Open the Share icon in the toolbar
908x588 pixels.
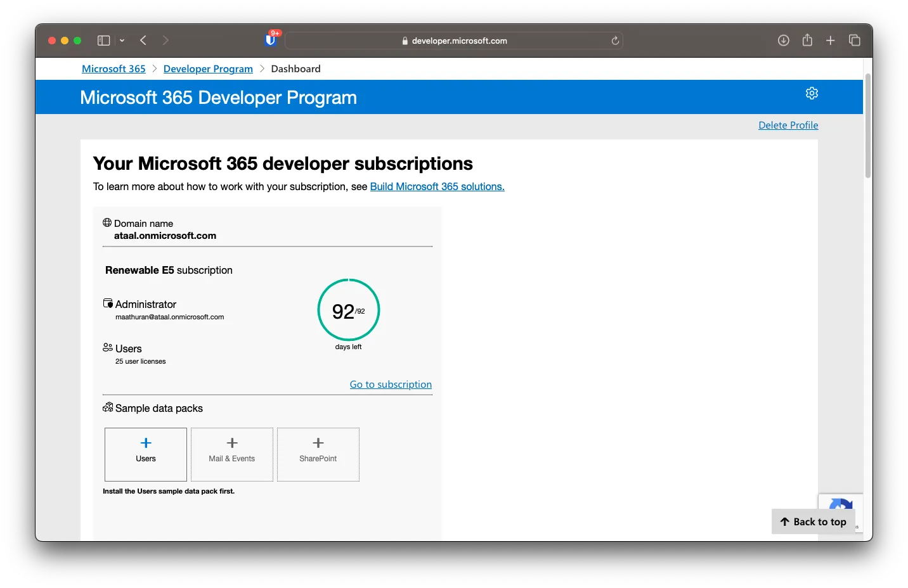click(x=807, y=40)
